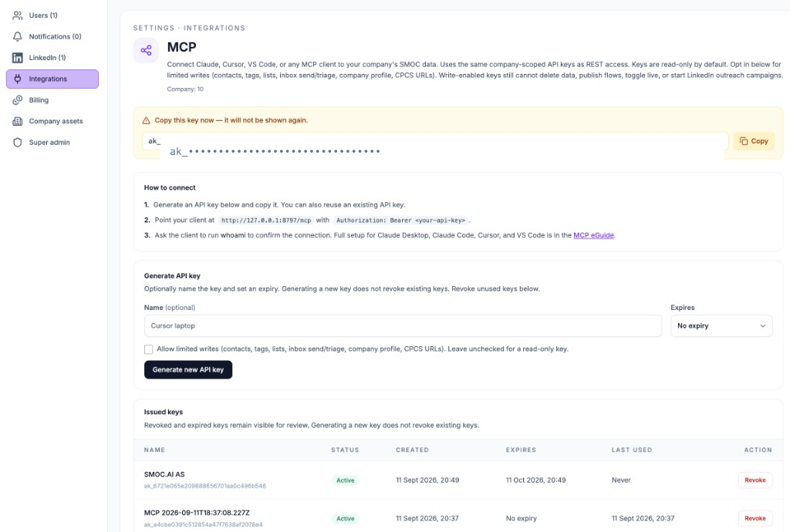Select Integrations in the sidebar
790x532 pixels.
coord(52,79)
